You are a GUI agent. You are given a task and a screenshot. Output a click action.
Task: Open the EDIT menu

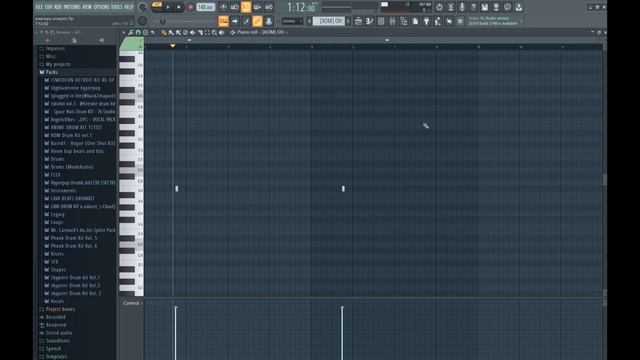(x=49, y=7)
